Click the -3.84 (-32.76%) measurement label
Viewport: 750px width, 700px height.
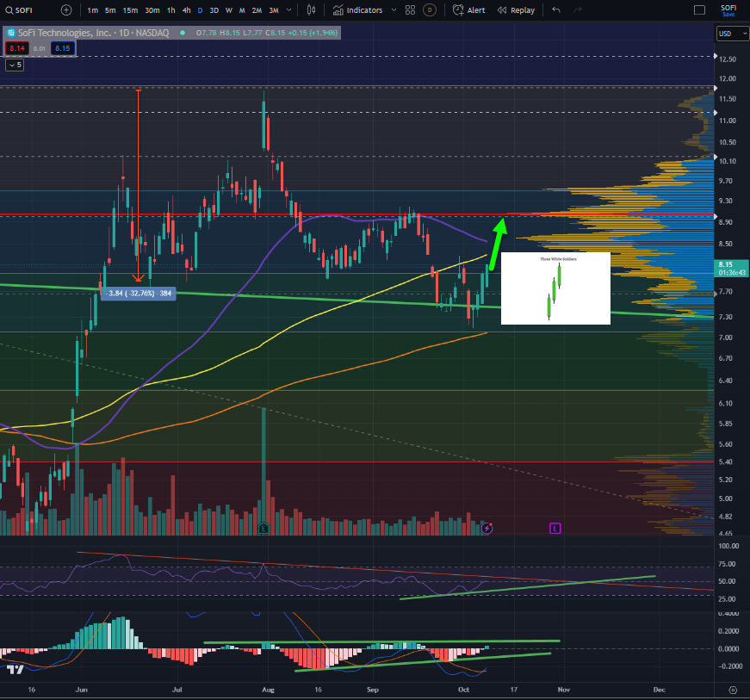pyautogui.click(x=139, y=293)
